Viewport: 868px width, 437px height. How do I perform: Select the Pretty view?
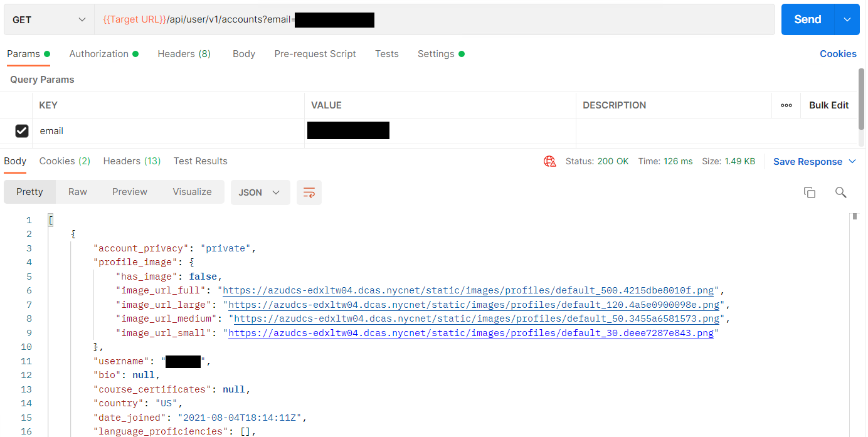click(29, 192)
